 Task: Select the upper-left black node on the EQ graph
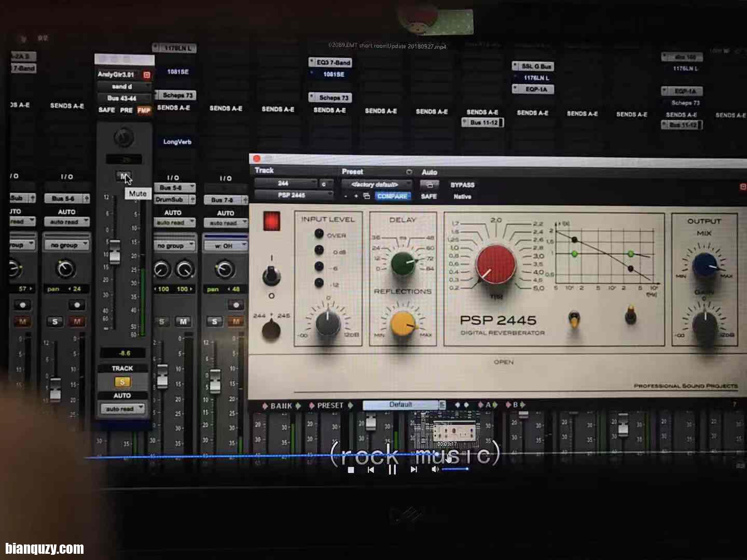tap(574, 240)
